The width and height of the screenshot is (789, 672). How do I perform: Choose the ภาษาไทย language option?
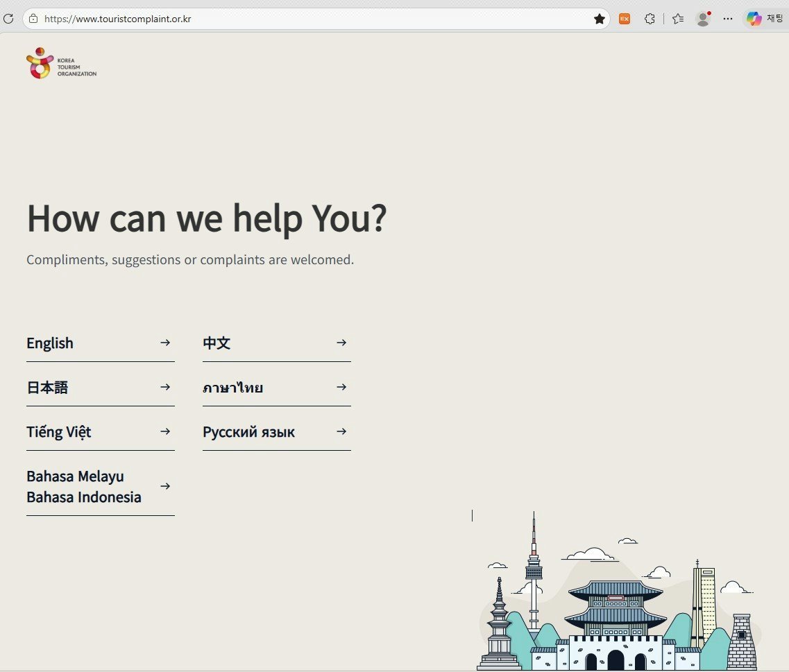[x=277, y=388]
